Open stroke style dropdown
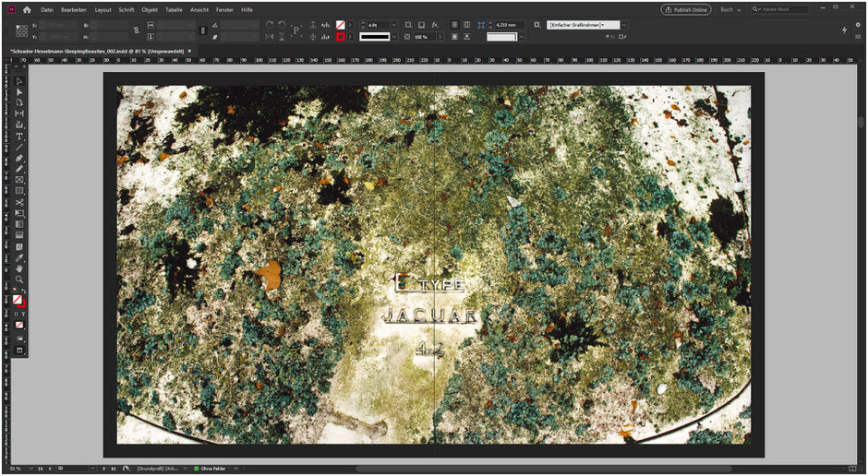Screen dimensions: 868x476 [x=394, y=37]
